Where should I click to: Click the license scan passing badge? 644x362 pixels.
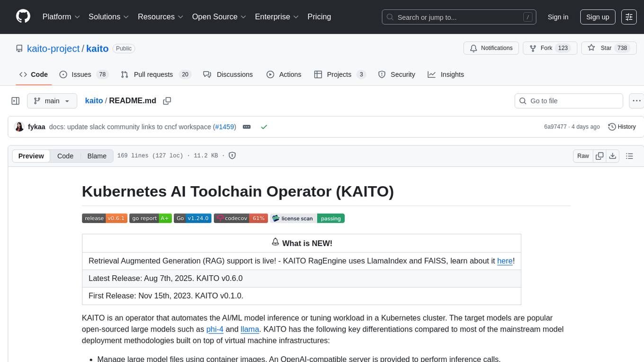(307, 218)
